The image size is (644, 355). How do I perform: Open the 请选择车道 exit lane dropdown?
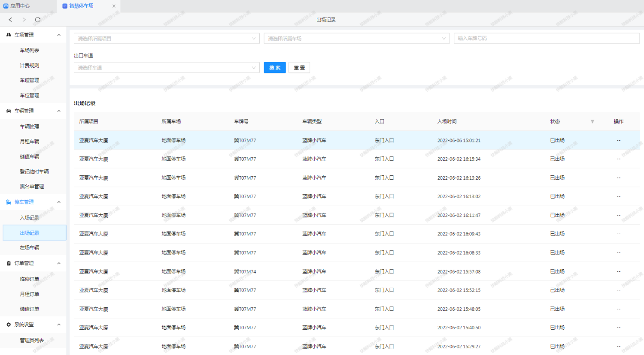(167, 68)
